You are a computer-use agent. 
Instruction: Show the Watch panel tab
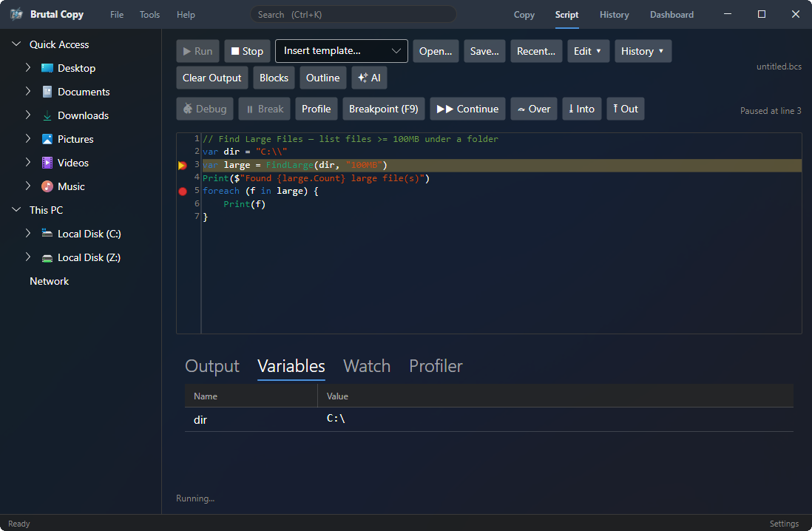tap(367, 366)
